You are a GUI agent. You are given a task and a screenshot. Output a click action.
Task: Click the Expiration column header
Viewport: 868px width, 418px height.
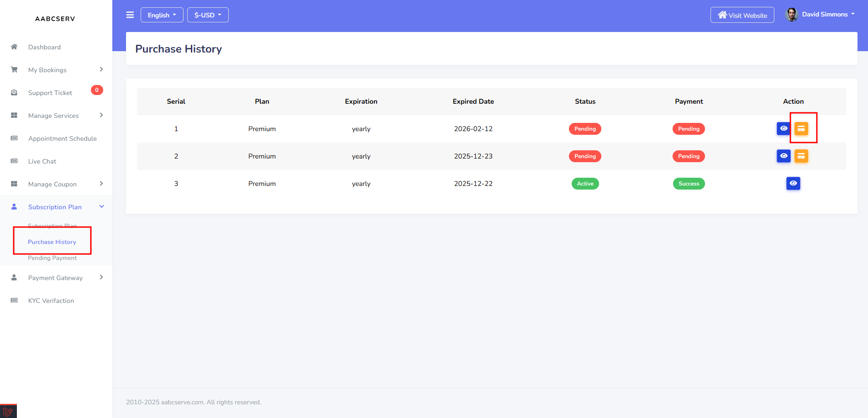[361, 101]
